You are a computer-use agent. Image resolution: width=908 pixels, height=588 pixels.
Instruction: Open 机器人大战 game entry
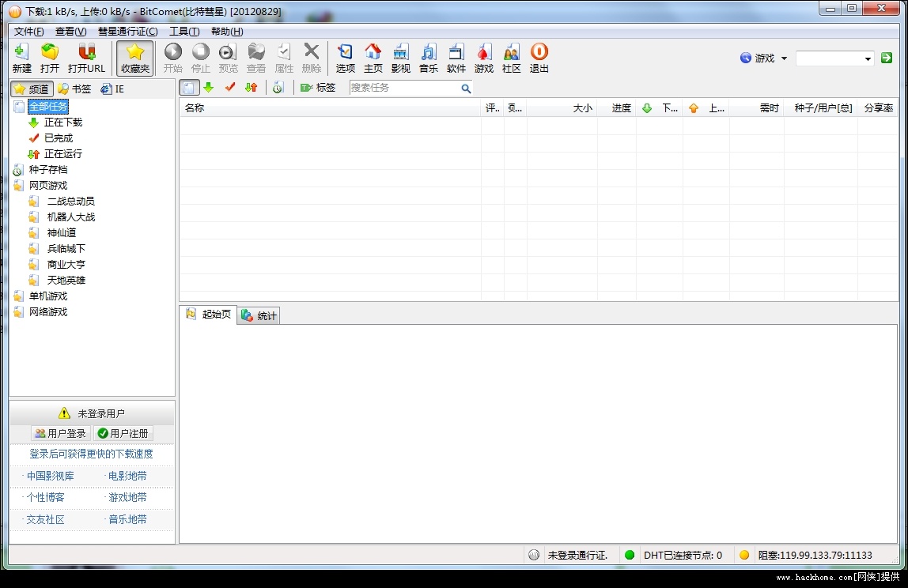[70, 217]
